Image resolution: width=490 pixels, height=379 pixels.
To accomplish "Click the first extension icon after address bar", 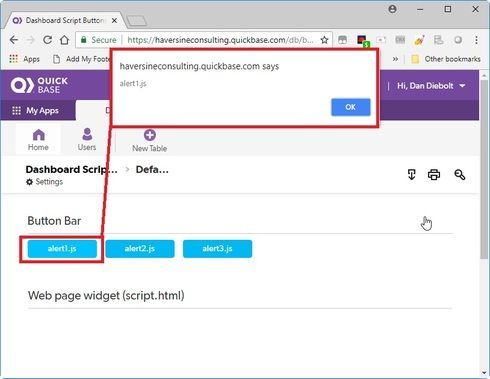I will pos(342,40).
